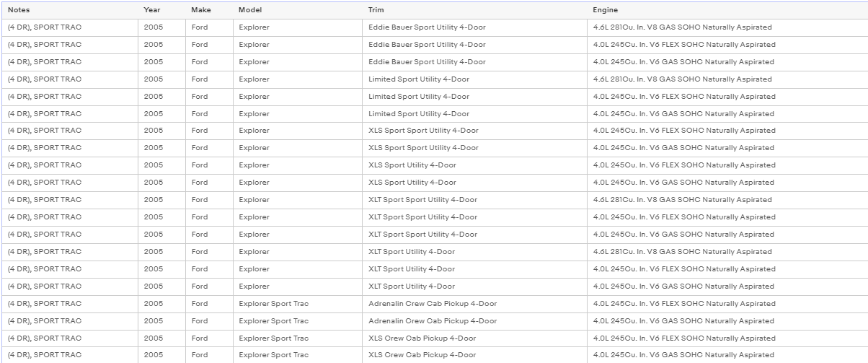
Task: Select the 4.6L V8 engine cell for XLT Sport Sport Utility
Action: [728, 200]
